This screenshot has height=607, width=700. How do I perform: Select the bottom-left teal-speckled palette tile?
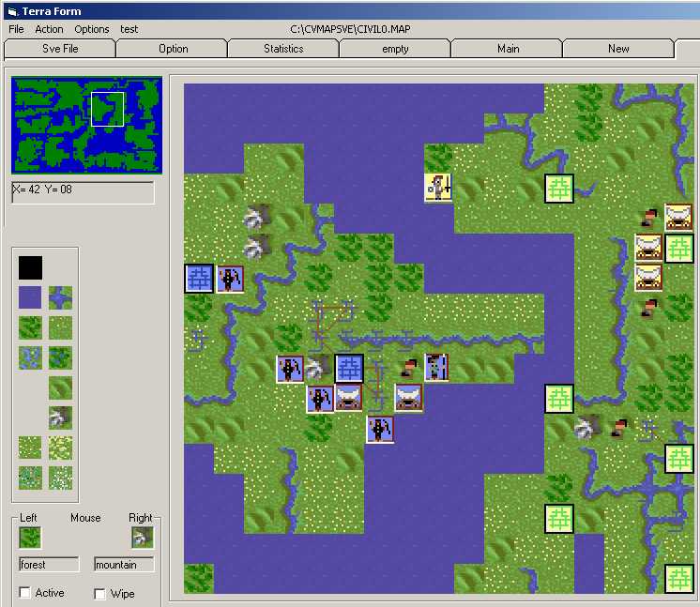click(x=30, y=478)
